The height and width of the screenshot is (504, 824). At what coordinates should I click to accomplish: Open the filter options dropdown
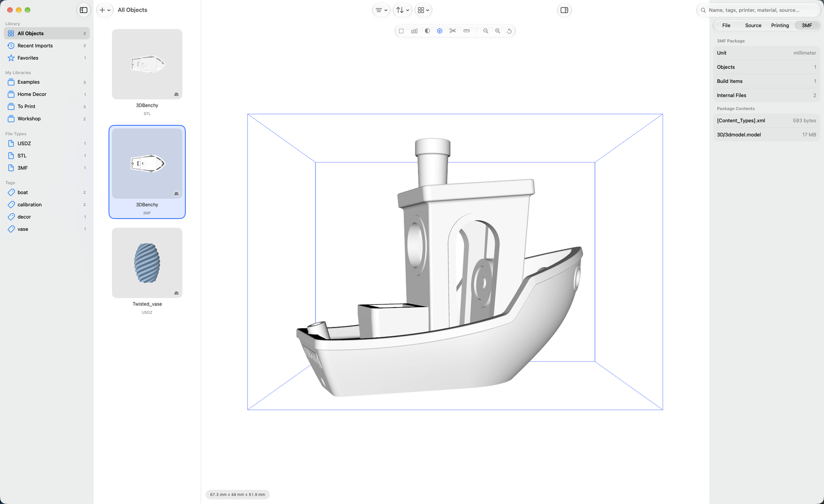pos(381,10)
